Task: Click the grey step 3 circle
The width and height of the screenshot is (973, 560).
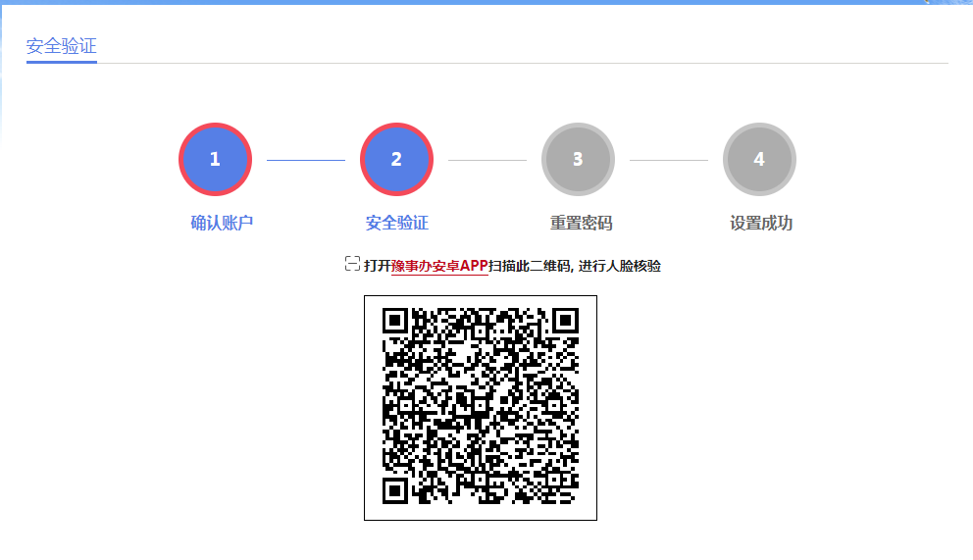Action: pyautogui.click(x=578, y=159)
